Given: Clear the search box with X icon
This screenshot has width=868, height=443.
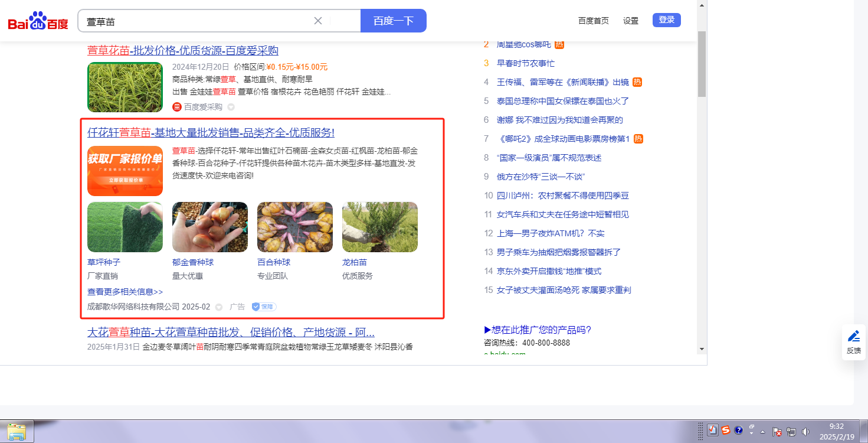Looking at the screenshot, I should click(x=318, y=21).
